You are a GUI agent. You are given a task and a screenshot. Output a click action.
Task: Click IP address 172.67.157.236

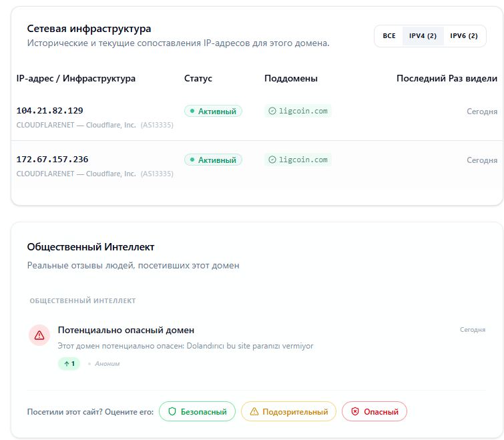52,160
